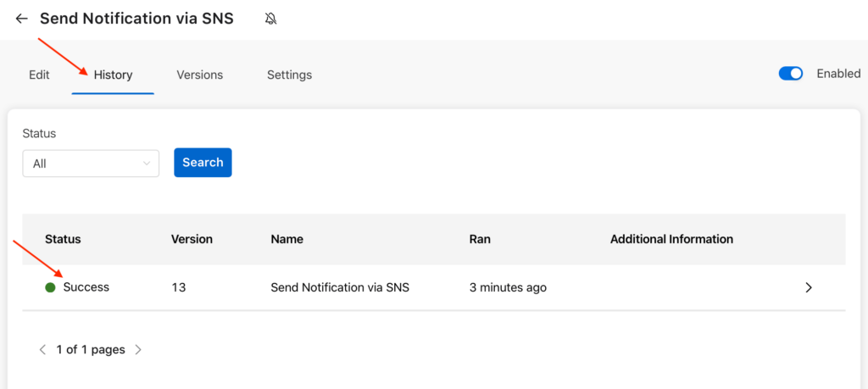Click the Name column header
Viewport: 868px width, 389px height.
[x=287, y=239]
